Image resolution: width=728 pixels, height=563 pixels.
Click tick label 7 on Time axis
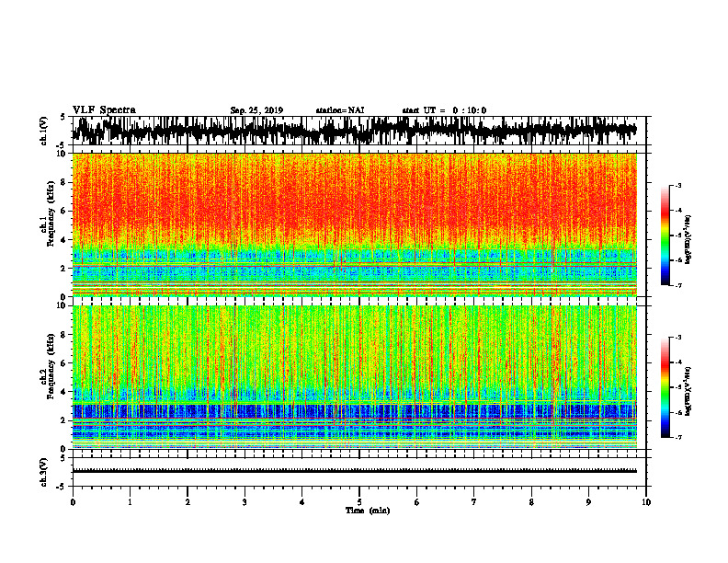(474, 502)
